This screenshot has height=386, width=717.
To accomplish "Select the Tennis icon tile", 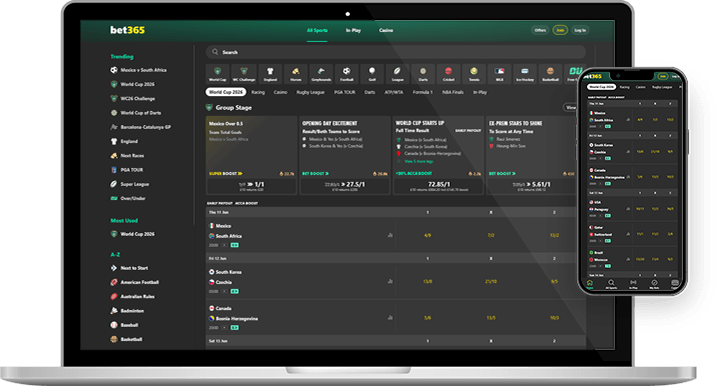I will click(474, 74).
